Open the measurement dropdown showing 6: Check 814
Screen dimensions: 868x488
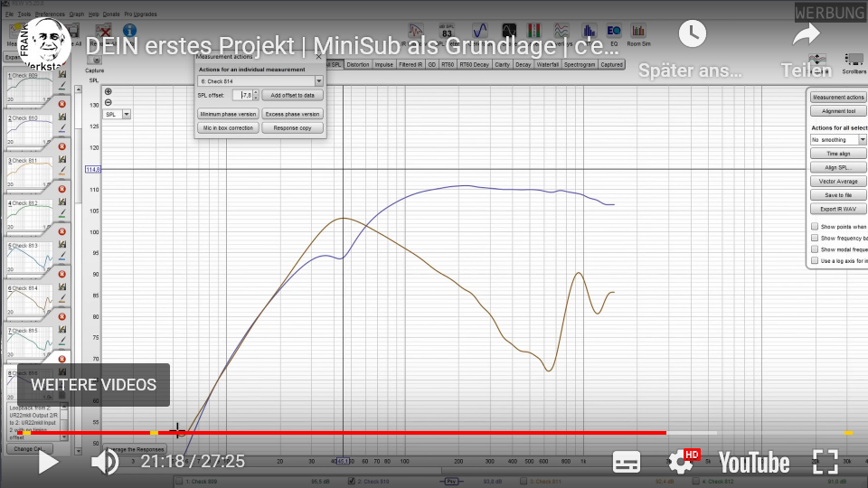(260, 81)
